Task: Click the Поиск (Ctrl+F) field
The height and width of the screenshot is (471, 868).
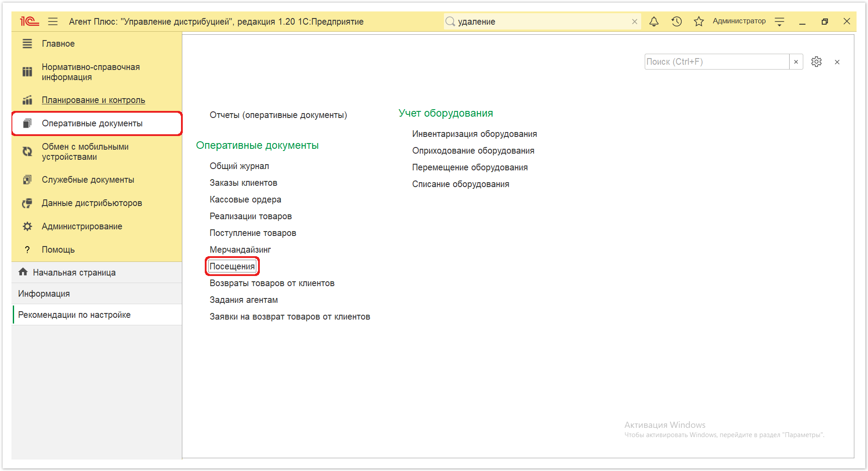Action: point(717,62)
